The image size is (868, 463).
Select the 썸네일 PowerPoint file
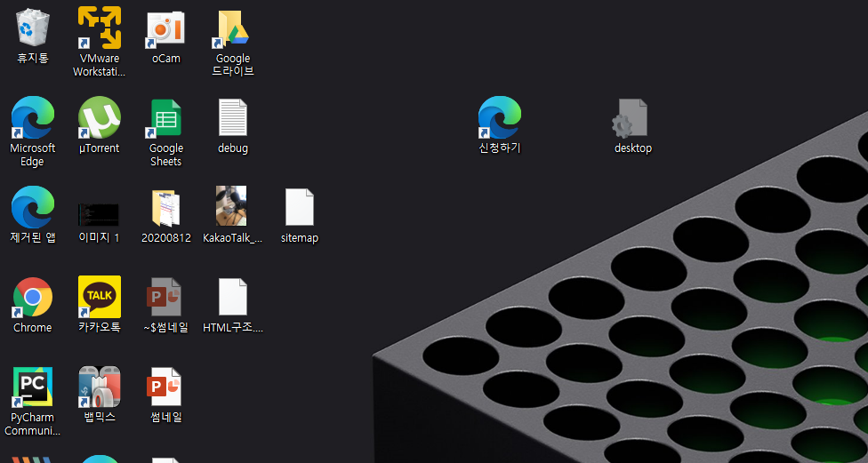[165, 387]
